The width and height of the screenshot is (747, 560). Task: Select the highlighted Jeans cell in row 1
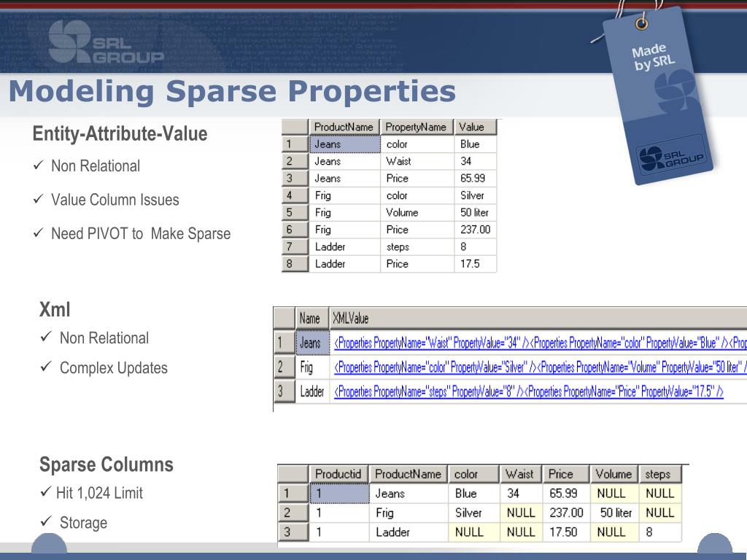[x=345, y=144]
